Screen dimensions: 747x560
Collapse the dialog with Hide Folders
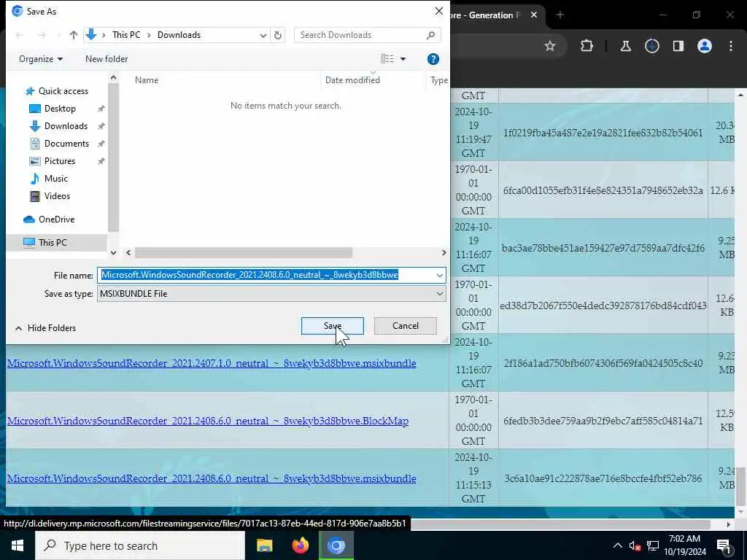[45, 327]
